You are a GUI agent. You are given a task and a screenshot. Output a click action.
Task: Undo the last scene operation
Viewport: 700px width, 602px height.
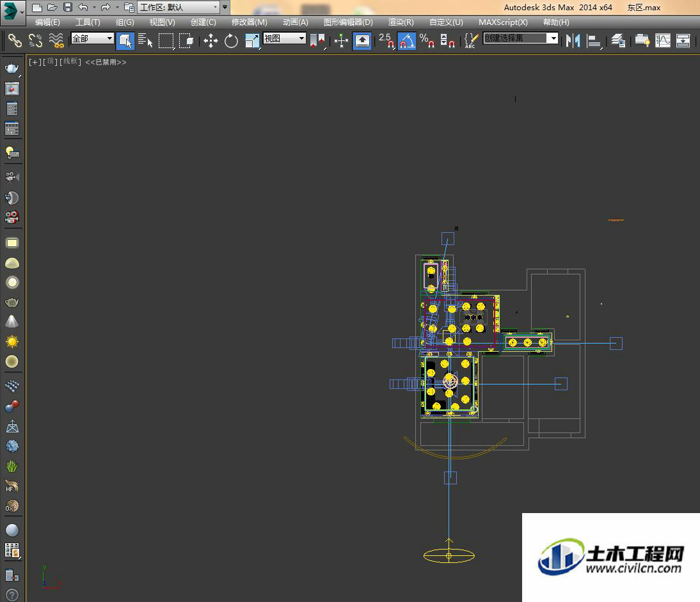(83, 7)
